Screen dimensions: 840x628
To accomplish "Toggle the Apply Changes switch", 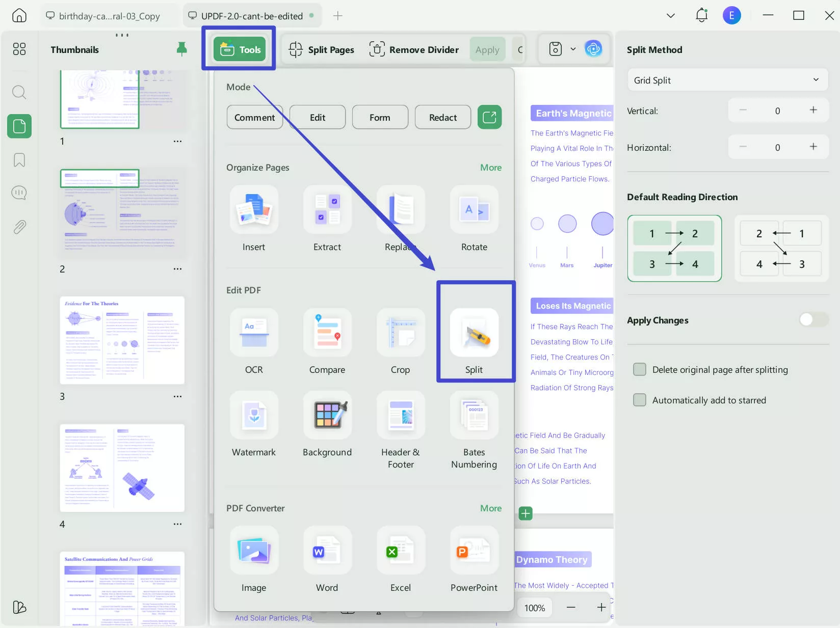I will click(812, 320).
